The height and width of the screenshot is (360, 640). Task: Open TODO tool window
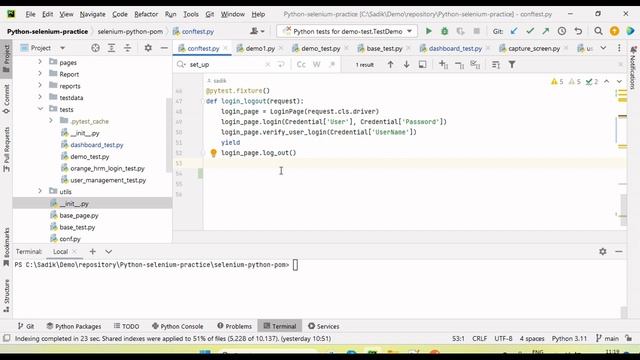click(127, 326)
